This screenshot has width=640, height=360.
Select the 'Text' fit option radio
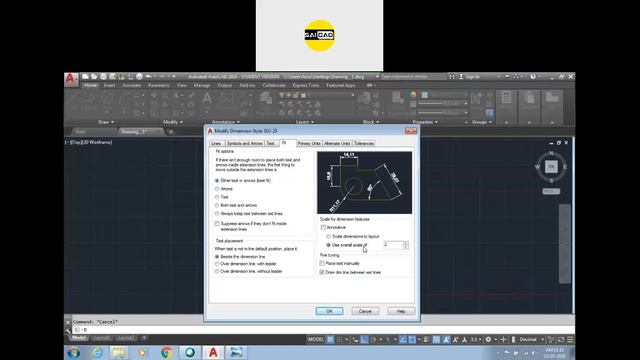217,197
